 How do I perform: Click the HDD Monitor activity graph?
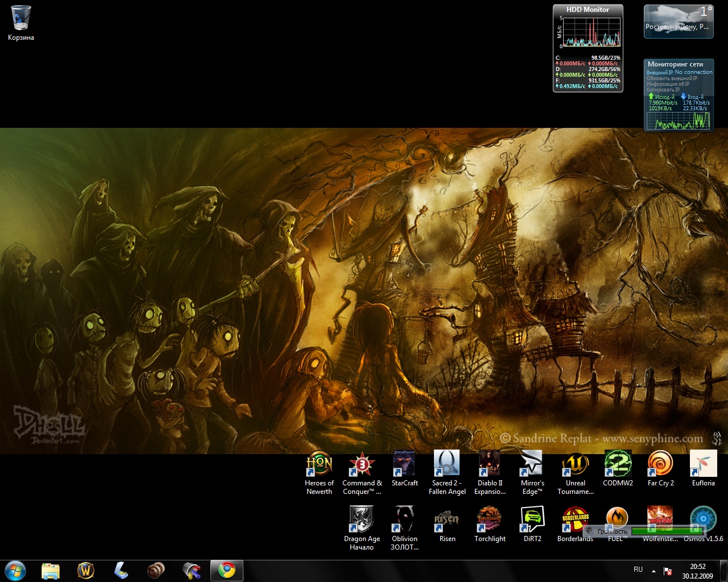coord(592,32)
